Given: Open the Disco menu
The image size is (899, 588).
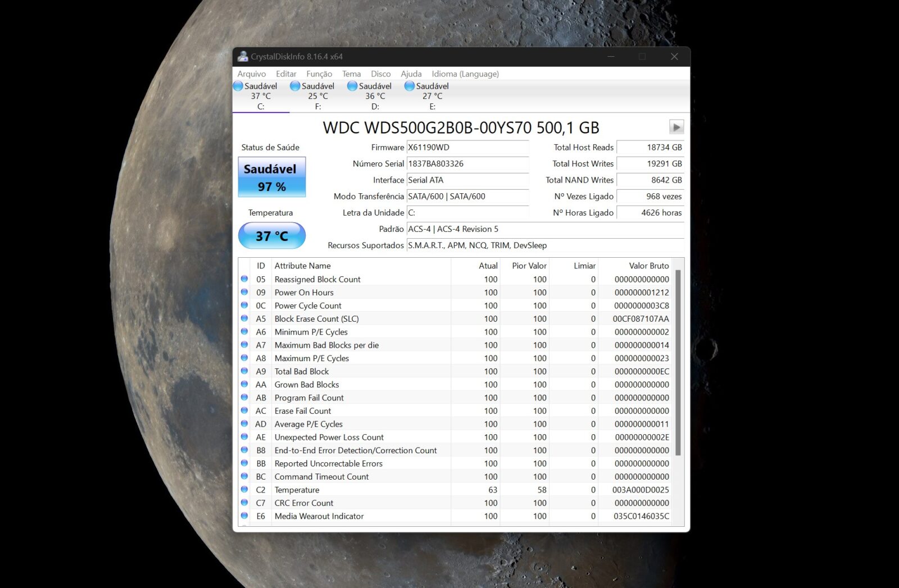Looking at the screenshot, I should [x=380, y=74].
